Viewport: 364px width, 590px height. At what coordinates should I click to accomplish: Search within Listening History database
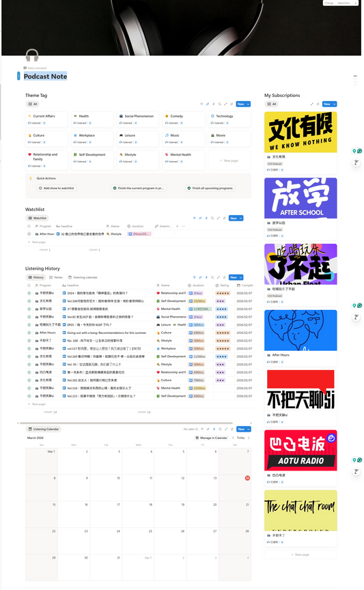(212, 277)
